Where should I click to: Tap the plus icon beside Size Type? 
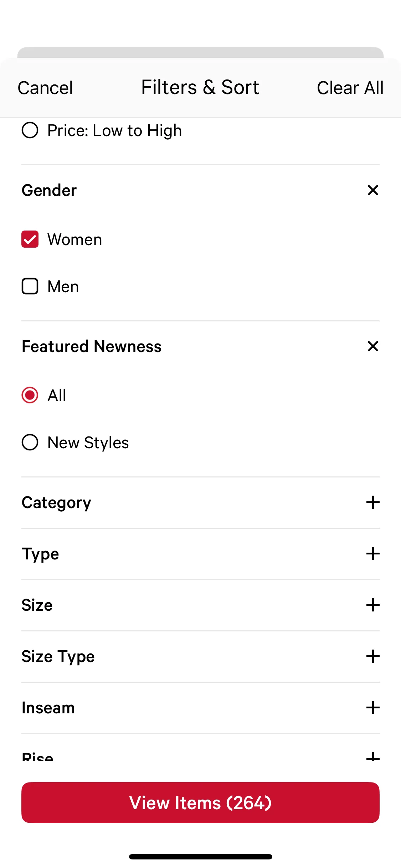[373, 656]
